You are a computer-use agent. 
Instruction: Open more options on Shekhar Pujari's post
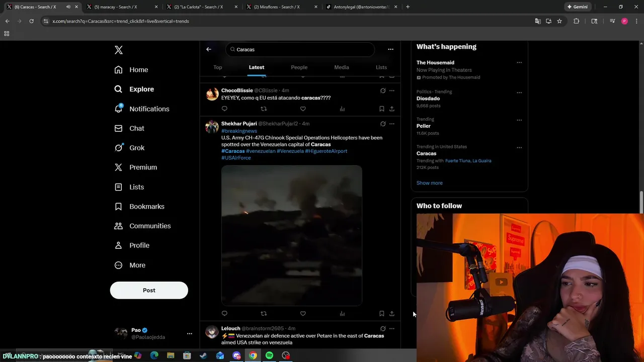click(x=392, y=124)
